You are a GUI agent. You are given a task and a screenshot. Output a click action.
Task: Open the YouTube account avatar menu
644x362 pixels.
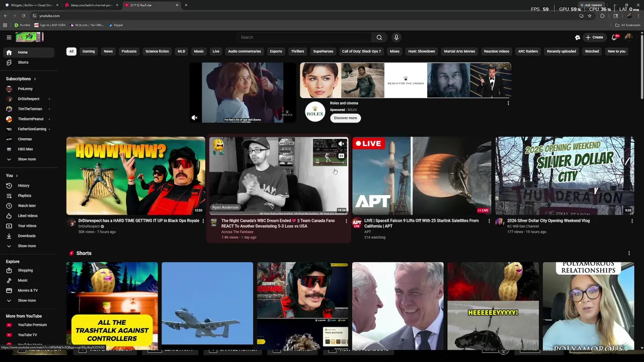tap(628, 37)
